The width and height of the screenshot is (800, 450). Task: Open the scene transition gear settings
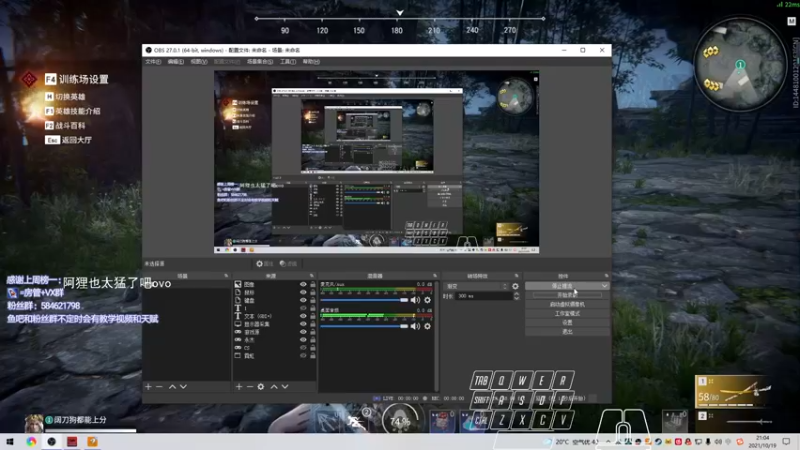pyautogui.click(x=515, y=286)
